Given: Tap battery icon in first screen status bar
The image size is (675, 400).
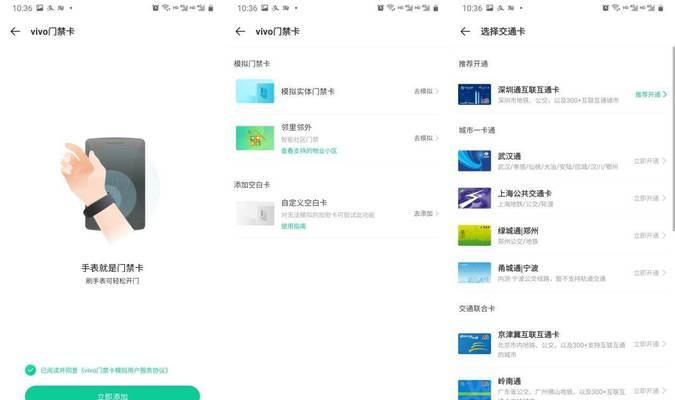Looking at the screenshot, I should click(211, 8).
